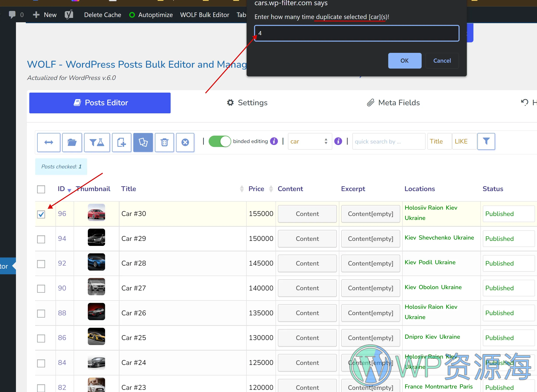Check the Car #29 row checkbox
This screenshot has height=392, width=537.
[41, 239]
